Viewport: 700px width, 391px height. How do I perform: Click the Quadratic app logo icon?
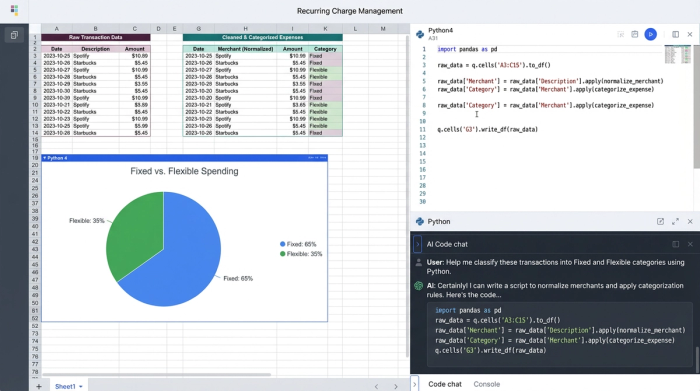tap(14, 10)
